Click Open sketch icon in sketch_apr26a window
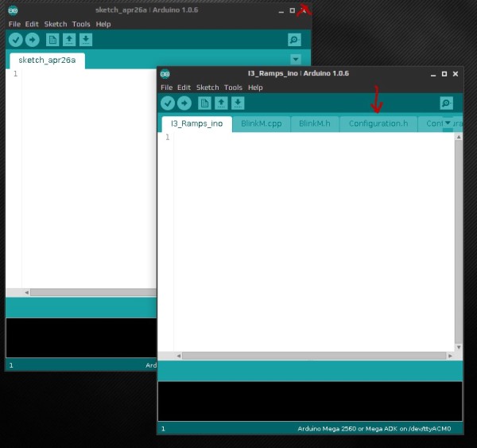 click(x=69, y=40)
